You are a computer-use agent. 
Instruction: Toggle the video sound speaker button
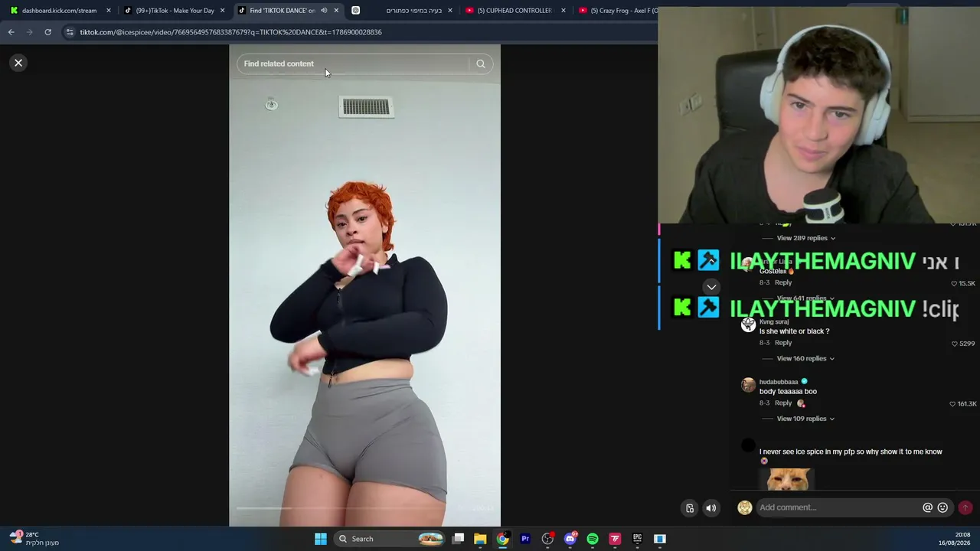(x=711, y=508)
